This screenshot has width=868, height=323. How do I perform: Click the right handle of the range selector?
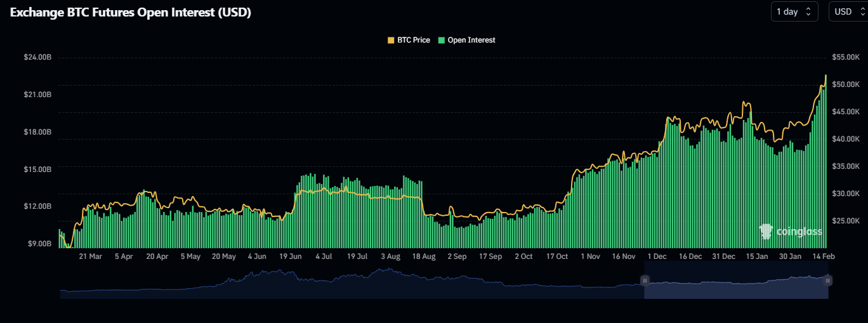(828, 280)
